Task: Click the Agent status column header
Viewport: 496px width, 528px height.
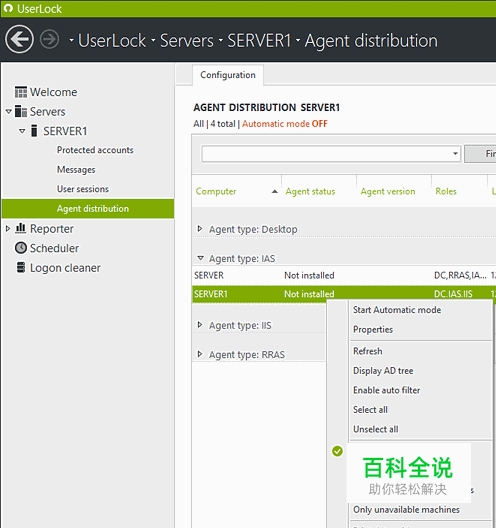Action: tap(310, 191)
